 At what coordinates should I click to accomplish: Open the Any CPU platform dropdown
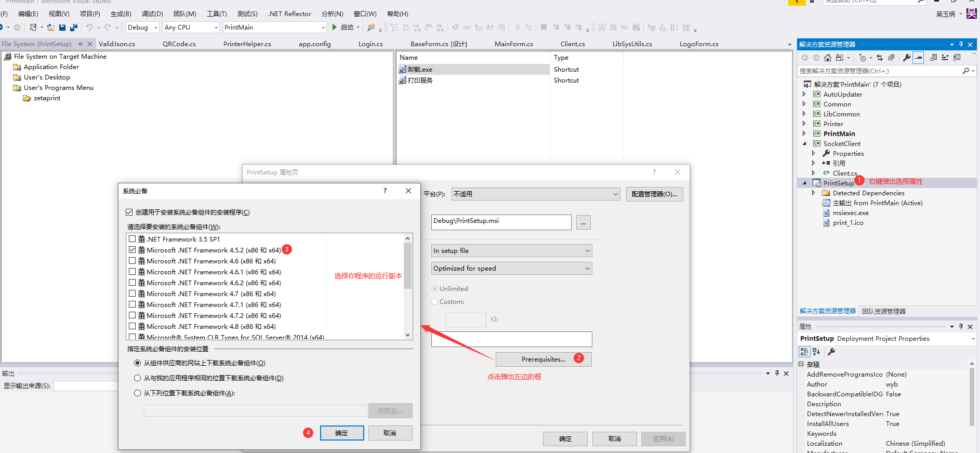pyautogui.click(x=191, y=28)
